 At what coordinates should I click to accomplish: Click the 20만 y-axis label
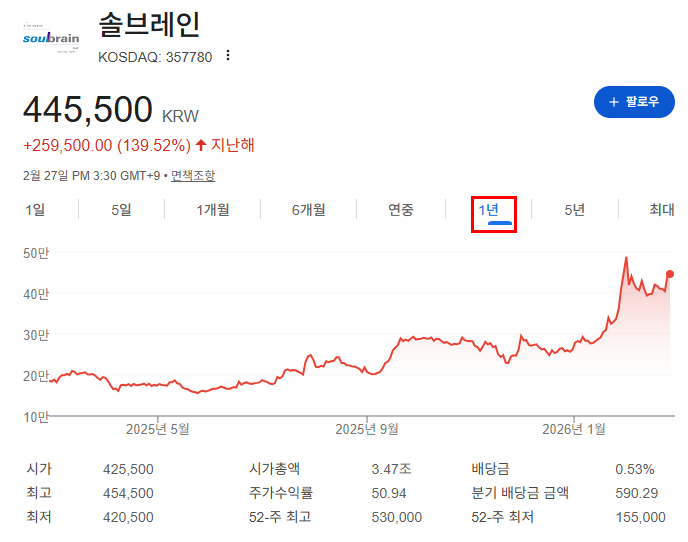[36, 376]
